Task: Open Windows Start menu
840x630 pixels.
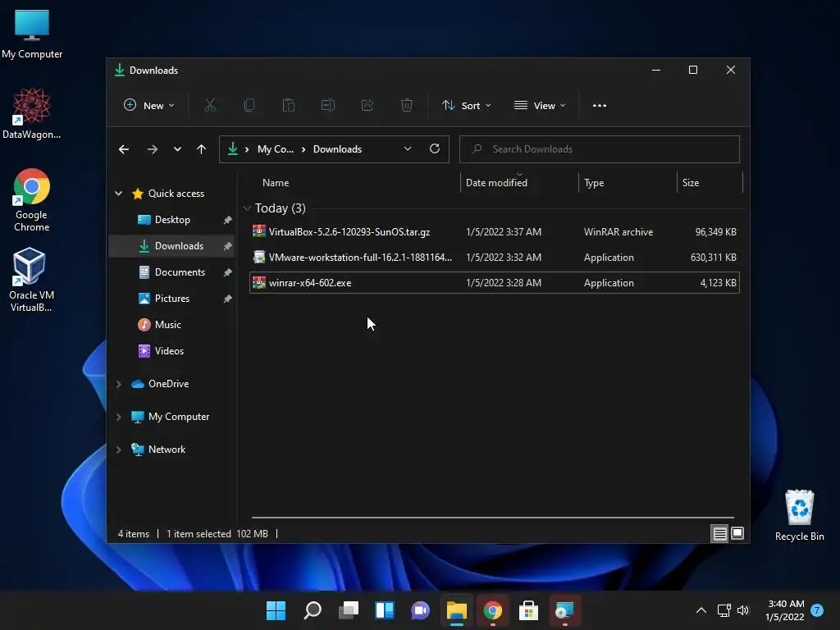Action: pyautogui.click(x=276, y=610)
